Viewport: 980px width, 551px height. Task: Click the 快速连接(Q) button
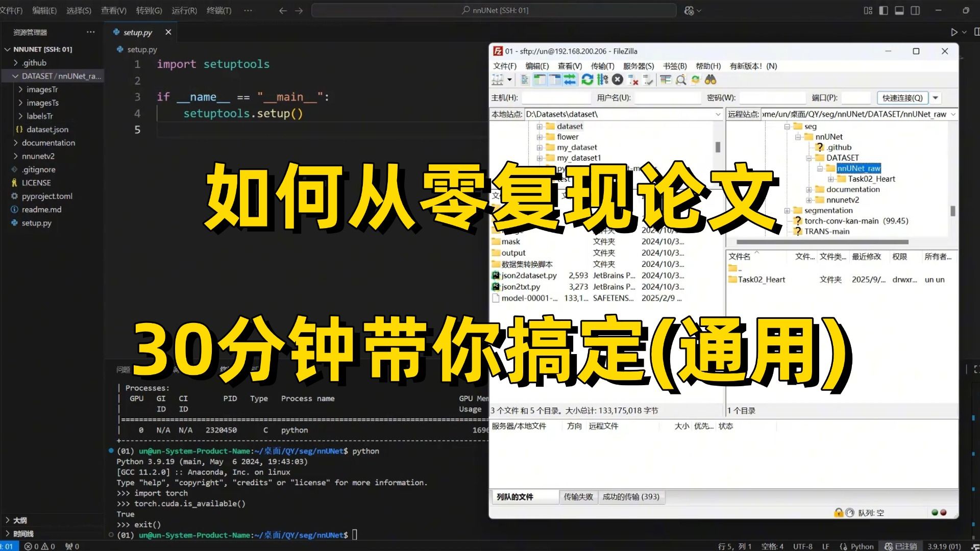[x=902, y=98]
